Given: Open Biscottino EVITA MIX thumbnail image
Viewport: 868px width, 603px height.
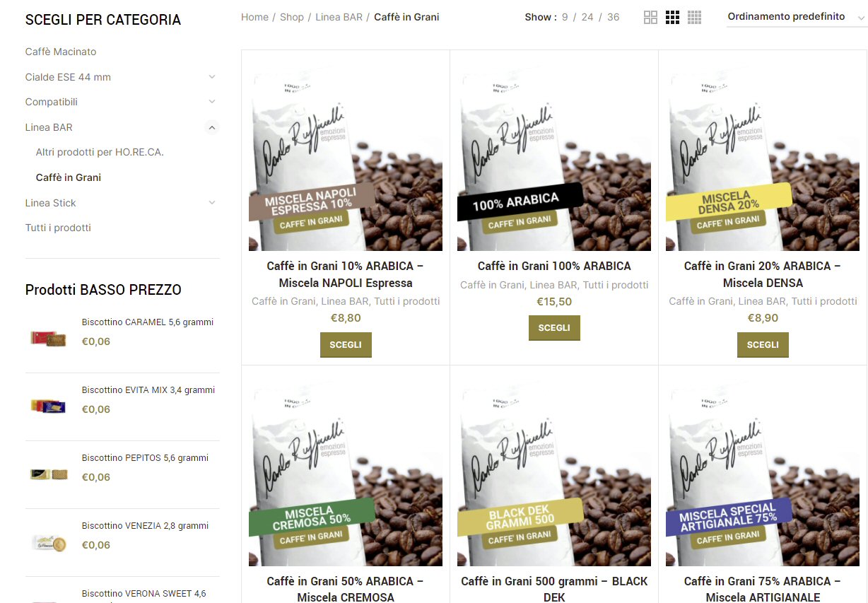Looking at the screenshot, I should (x=49, y=406).
